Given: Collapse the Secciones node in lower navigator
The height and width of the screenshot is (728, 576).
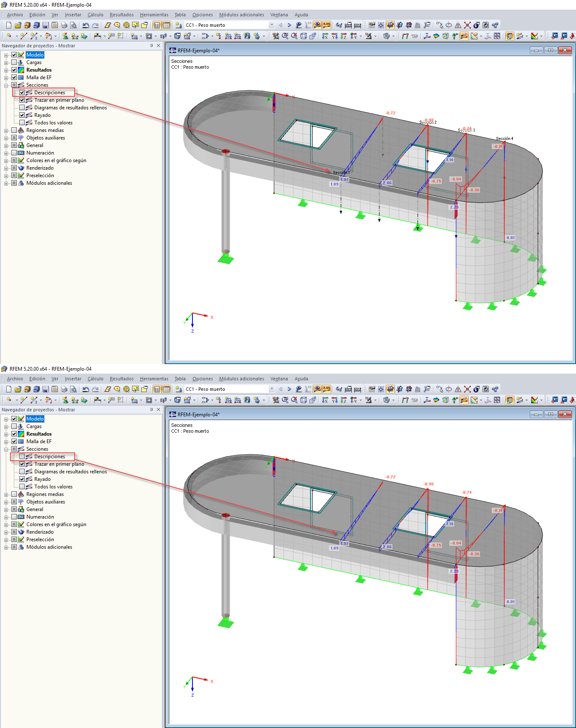Looking at the screenshot, I should coord(6,449).
